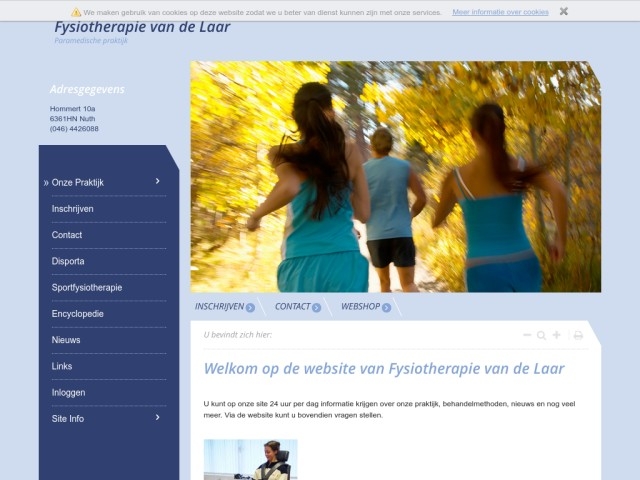Print the page using printer icon
Image resolution: width=640 pixels, height=480 pixels.
577,335
